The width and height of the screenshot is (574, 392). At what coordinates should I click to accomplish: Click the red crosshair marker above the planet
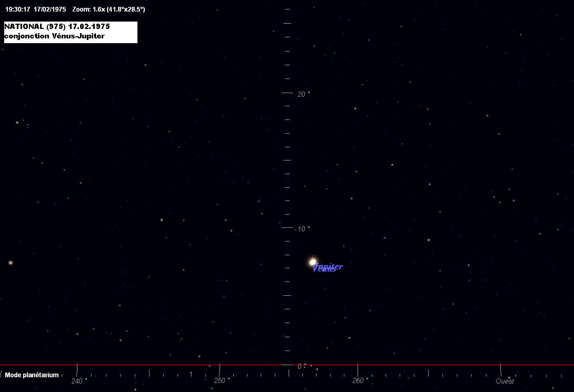(312, 257)
